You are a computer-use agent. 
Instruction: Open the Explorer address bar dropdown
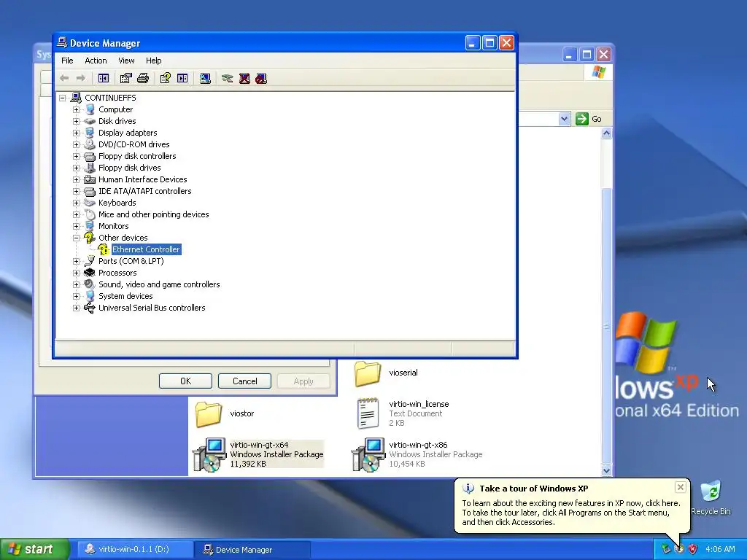564,119
